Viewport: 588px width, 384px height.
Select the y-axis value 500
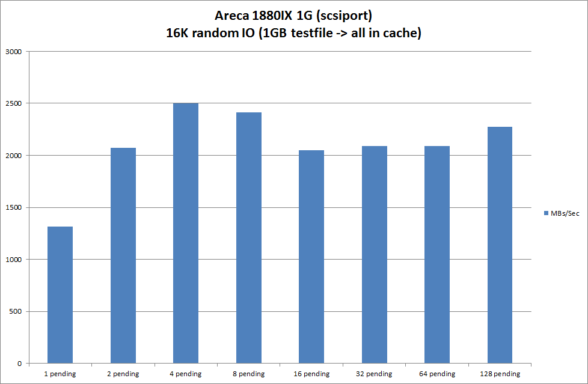[16, 311]
